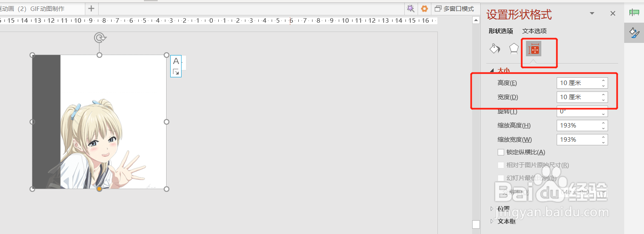The height and width of the screenshot is (234, 644).
Task: Open the Effects pentagon tab
Action: 514,49
